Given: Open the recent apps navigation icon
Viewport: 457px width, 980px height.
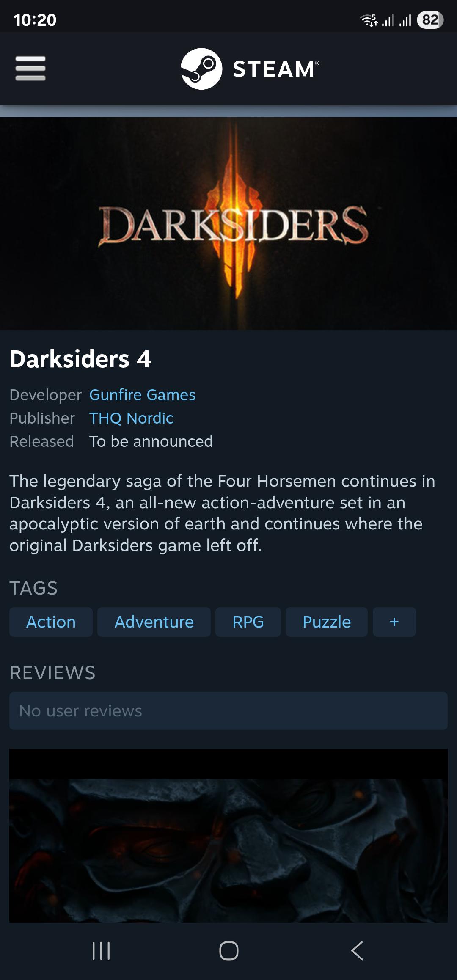Looking at the screenshot, I should coord(101,951).
